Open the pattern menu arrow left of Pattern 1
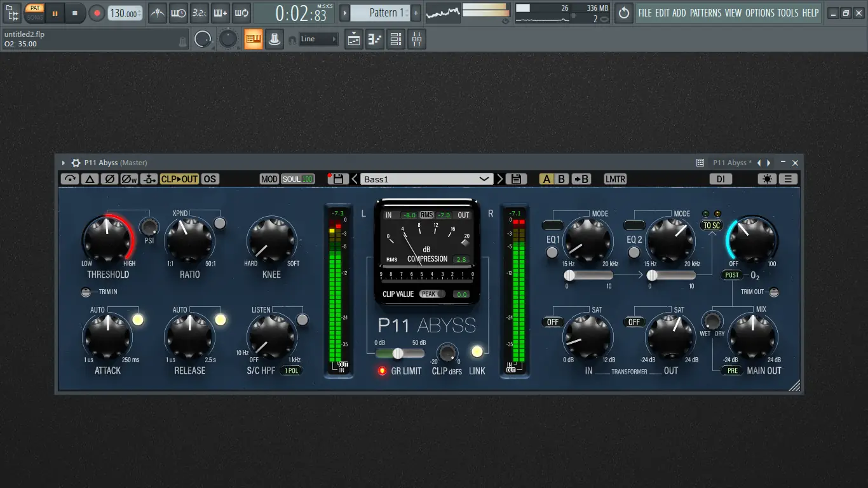The height and width of the screenshot is (488, 868). tap(344, 13)
